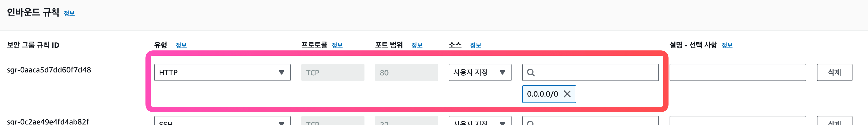Click the search icon in SSH source field
The width and height of the screenshot is (868, 125).
click(531, 123)
